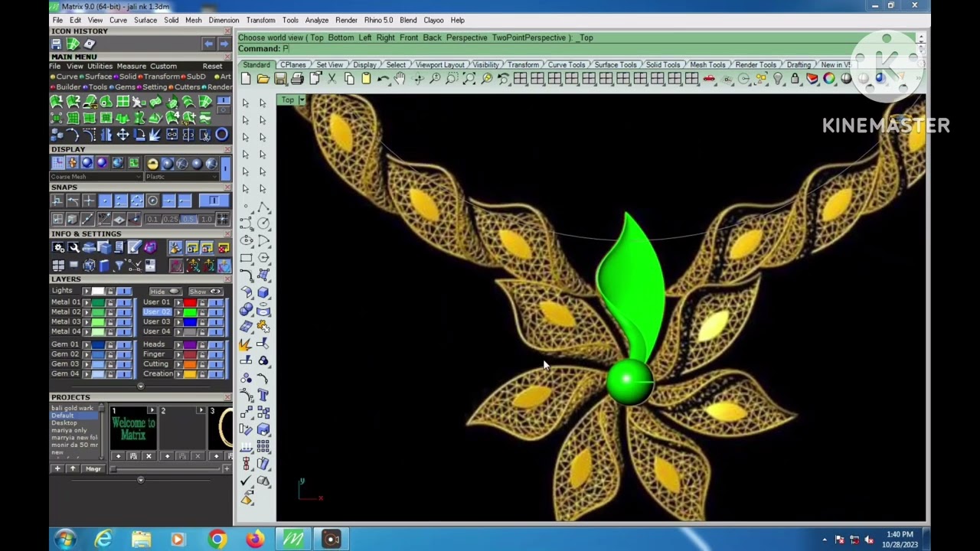
Task: Choose the shaded blue sphere display mode
Action: 87,163
